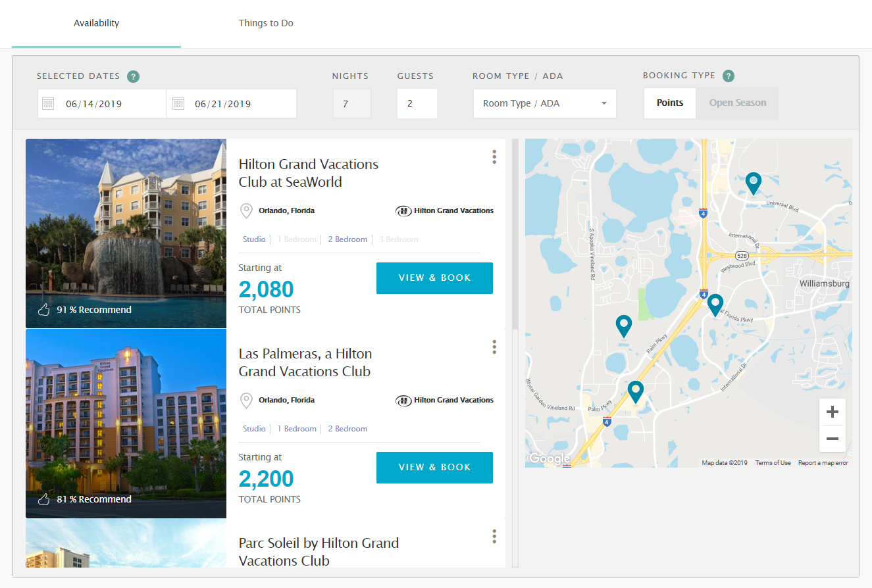Click the map pin near Central Florida Pkwy
The image size is (872, 588).
(x=715, y=305)
